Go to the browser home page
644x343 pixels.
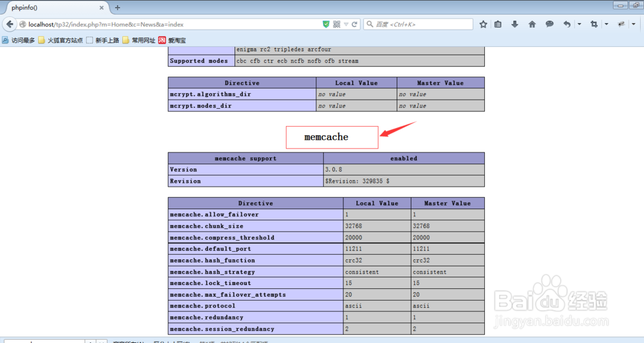click(532, 24)
